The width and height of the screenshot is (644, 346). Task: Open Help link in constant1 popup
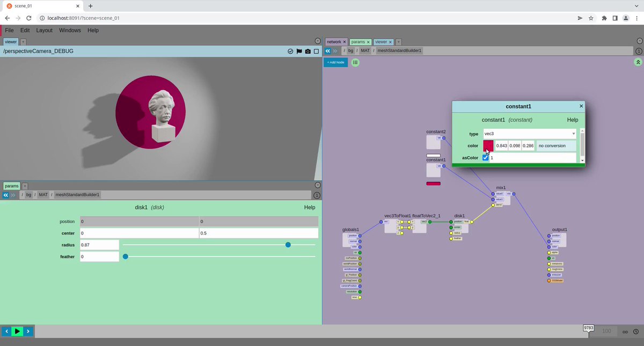point(572,120)
